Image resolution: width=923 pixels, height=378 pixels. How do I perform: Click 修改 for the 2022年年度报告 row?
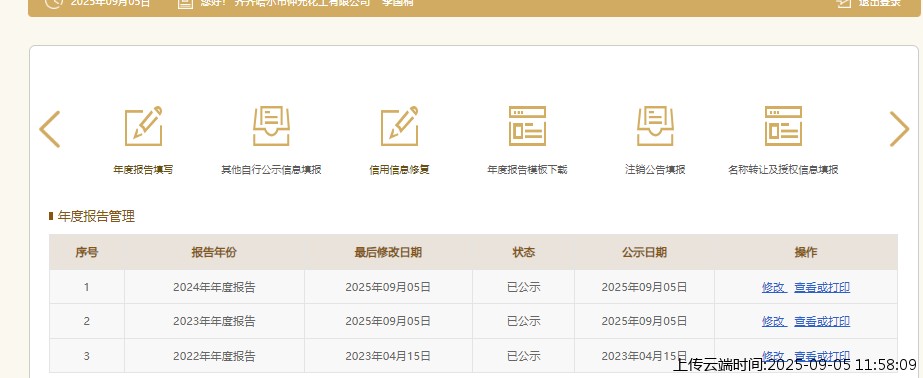coord(773,356)
